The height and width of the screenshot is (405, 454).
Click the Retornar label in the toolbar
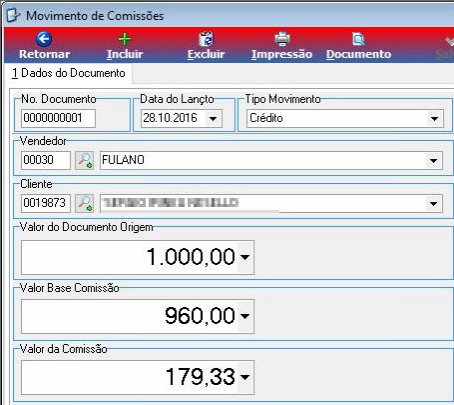pos(44,54)
